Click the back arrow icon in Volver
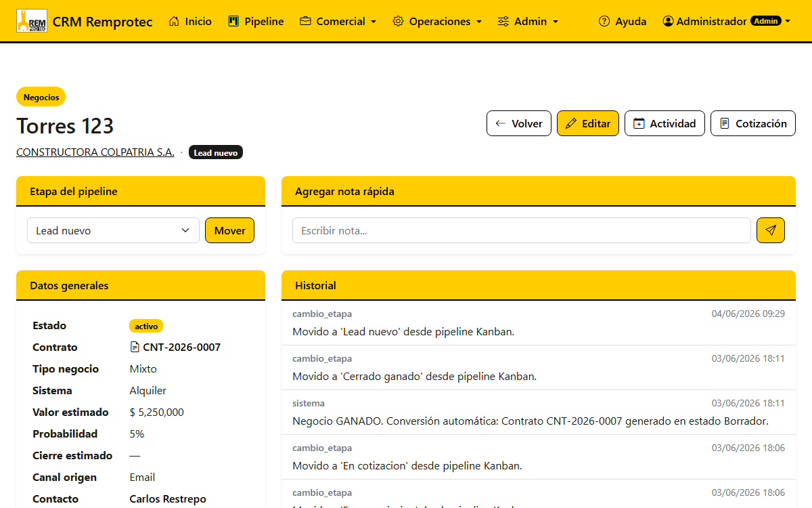Screen dimensions: 812x508 tap(501, 123)
